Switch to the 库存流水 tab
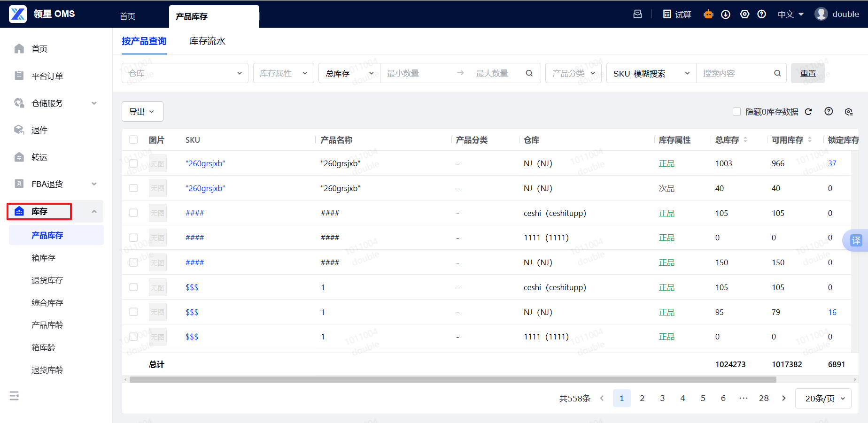This screenshot has height=423, width=868. tap(207, 41)
